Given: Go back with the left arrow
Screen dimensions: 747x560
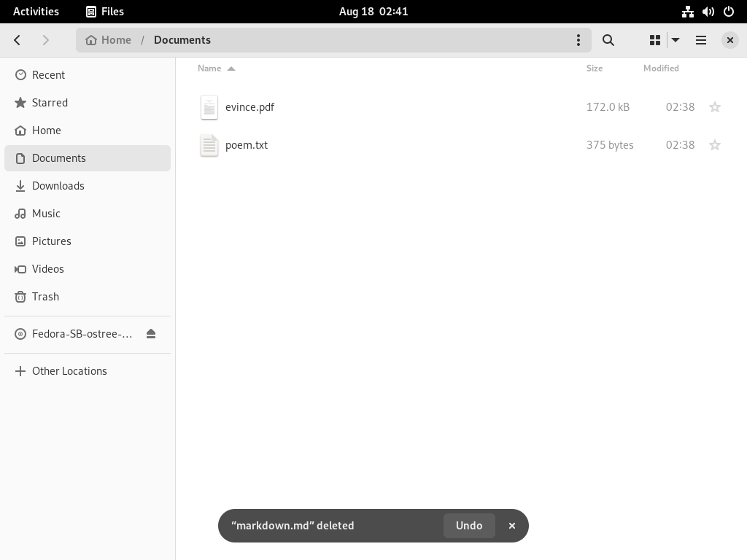Looking at the screenshot, I should point(18,40).
